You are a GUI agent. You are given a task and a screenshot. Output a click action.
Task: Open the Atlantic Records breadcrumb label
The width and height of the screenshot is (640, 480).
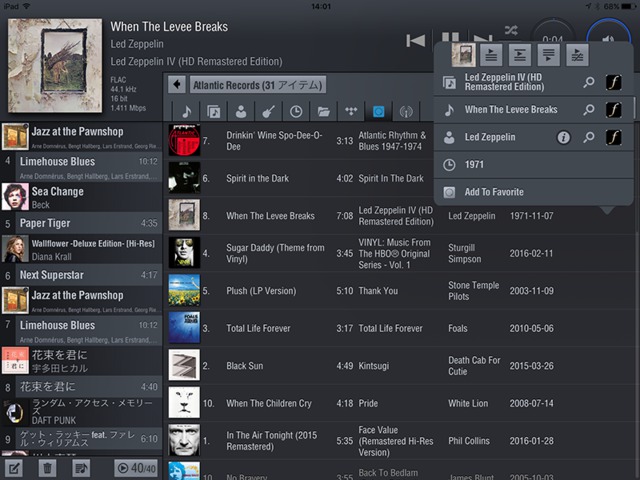coord(258,85)
